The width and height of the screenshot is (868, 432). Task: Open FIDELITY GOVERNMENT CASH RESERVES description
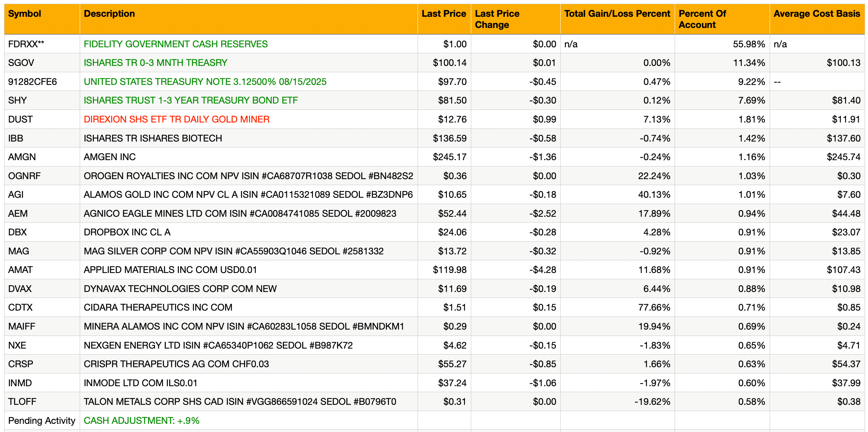176,44
